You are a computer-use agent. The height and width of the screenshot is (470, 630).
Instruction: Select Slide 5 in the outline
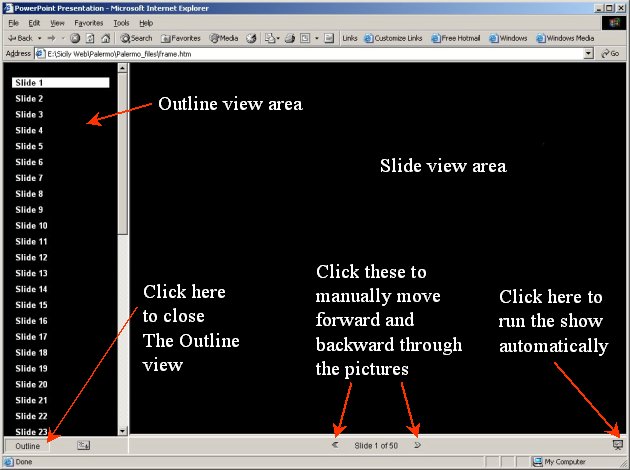pos(29,146)
